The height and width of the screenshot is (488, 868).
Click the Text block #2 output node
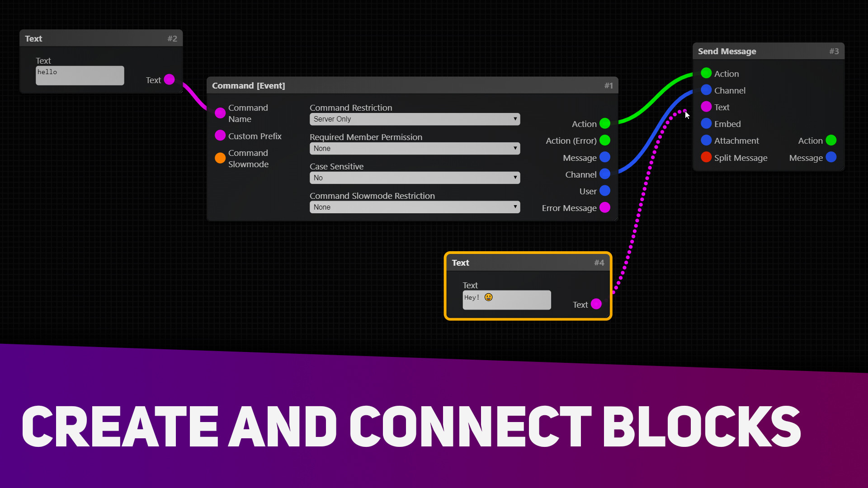(170, 80)
